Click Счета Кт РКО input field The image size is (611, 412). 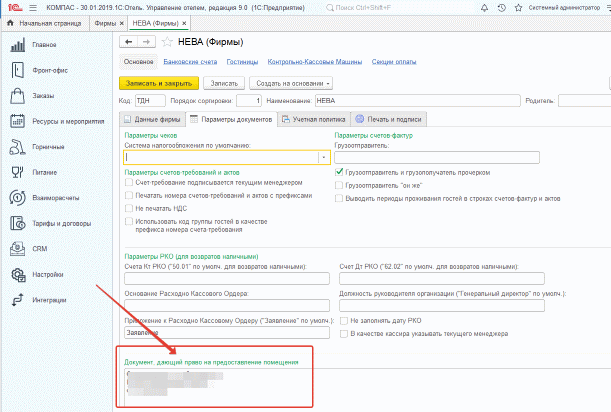tap(227, 279)
